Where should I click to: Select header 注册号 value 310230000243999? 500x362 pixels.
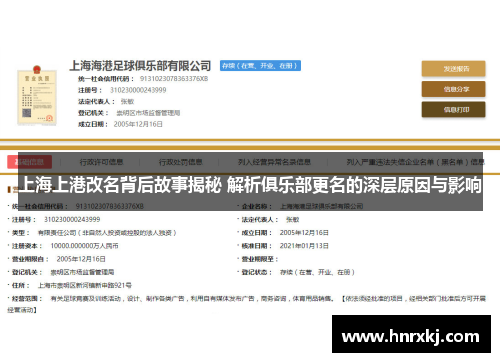[138, 90]
